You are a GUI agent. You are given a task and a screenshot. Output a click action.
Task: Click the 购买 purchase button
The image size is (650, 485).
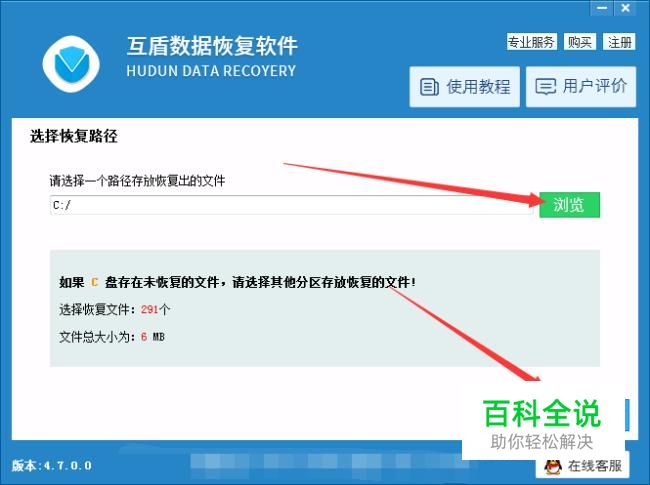(580, 42)
